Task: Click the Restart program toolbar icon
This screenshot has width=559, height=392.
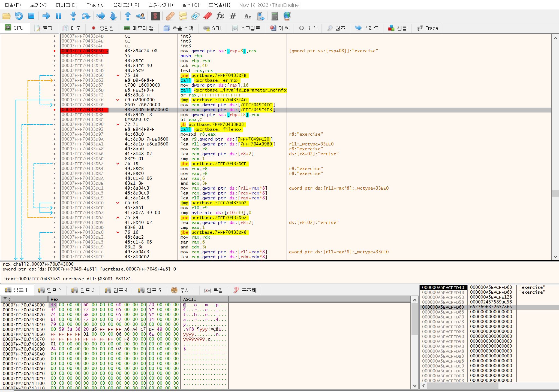Action: [x=19, y=16]
